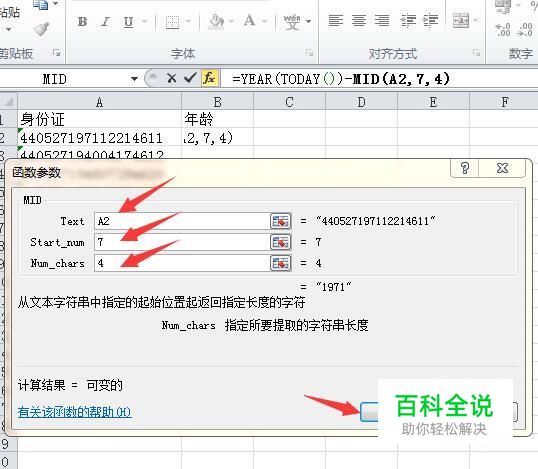The width and height of the screenshot is (538, 469).
Task: Click the phonetic guide wén icon
Action: click(292, 22)
